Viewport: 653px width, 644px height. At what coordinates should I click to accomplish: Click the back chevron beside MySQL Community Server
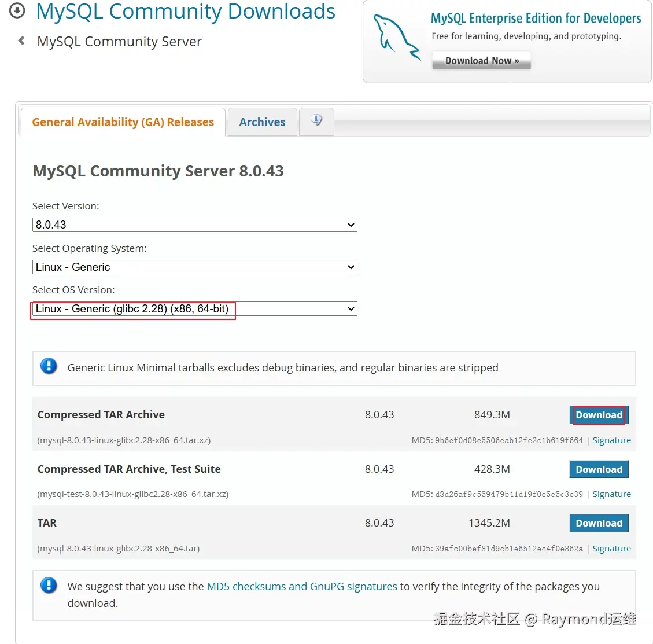[21, 41]
